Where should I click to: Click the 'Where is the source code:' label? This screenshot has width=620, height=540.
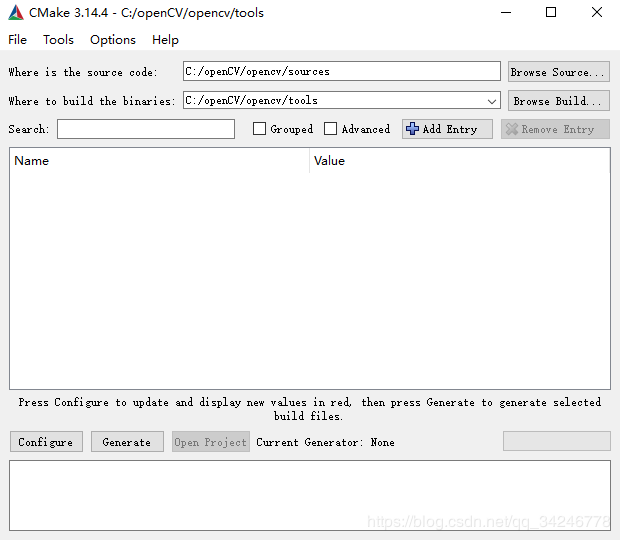point(83,72)
